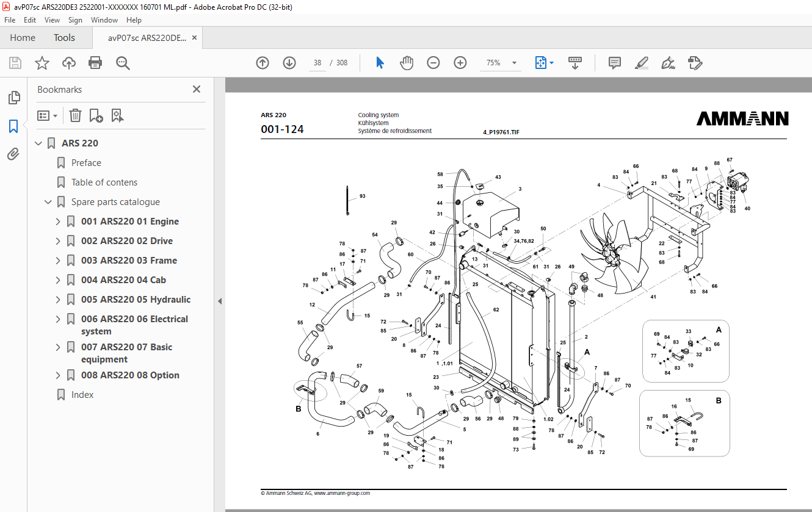Open bookmarks options dropdown menu
This screenshot has width=812, height=512.
coord(48,115)
